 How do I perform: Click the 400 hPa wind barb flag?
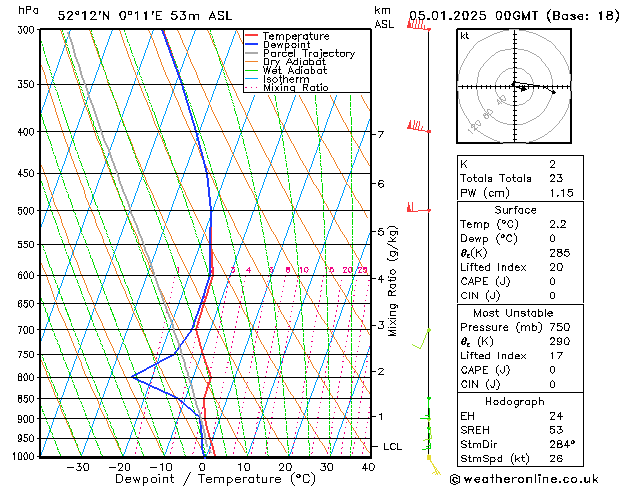[x=418, y=126]
